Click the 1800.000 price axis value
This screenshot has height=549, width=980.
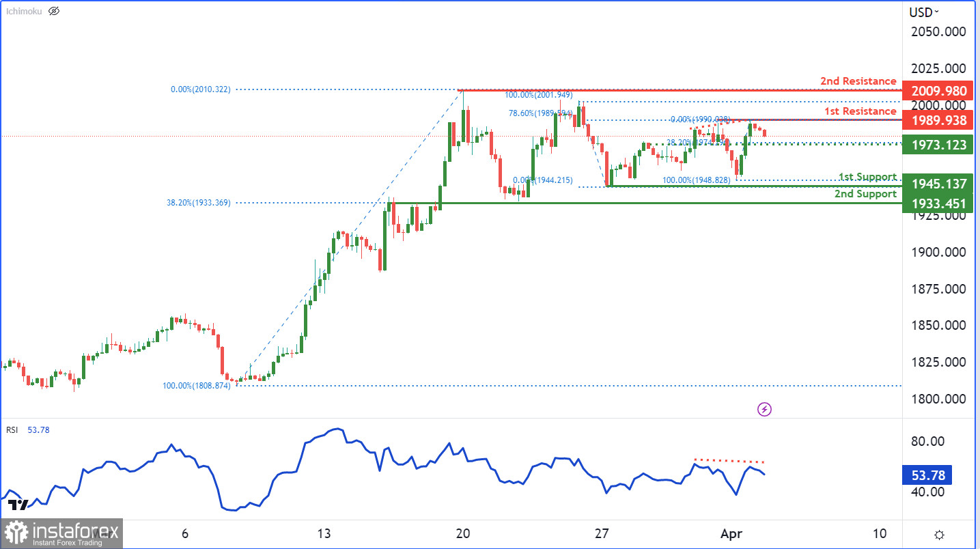point(938,399)
